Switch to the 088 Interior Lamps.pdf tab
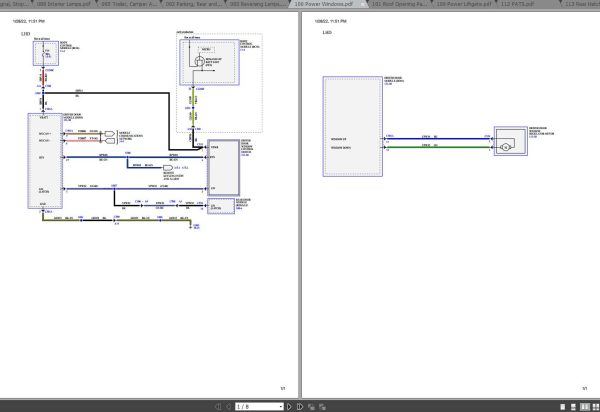600x412 pixels. coord(64,4)
